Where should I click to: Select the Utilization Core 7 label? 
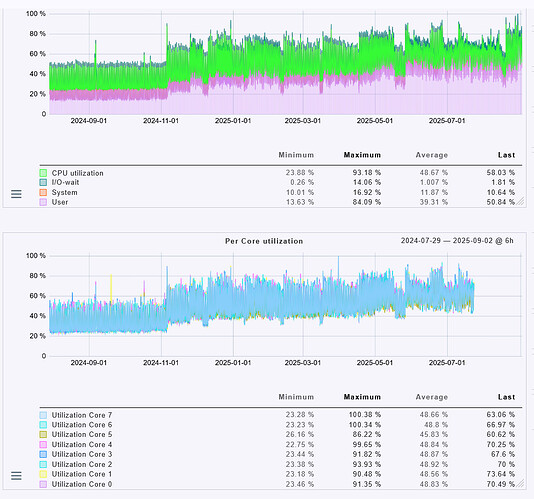click(82, 415)
